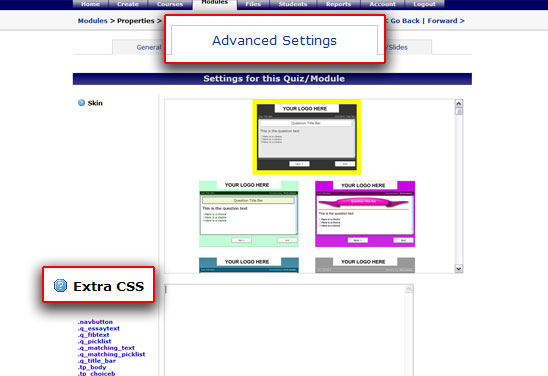This screenshot has width=548, height=376.
Task: Select the magenta ribbon skin thumbnail
Action: pyautogui.click(x=365, y=214)
